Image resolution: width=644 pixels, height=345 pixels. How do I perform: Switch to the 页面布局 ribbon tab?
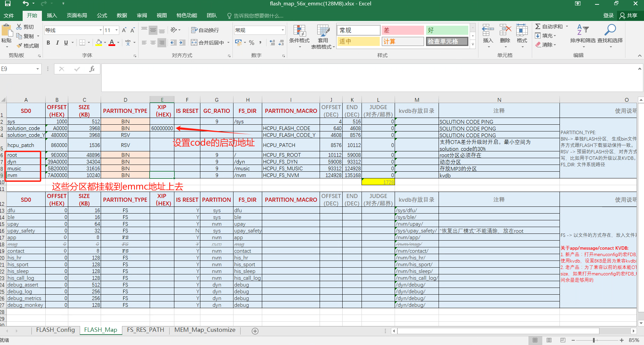click(77, 16)
